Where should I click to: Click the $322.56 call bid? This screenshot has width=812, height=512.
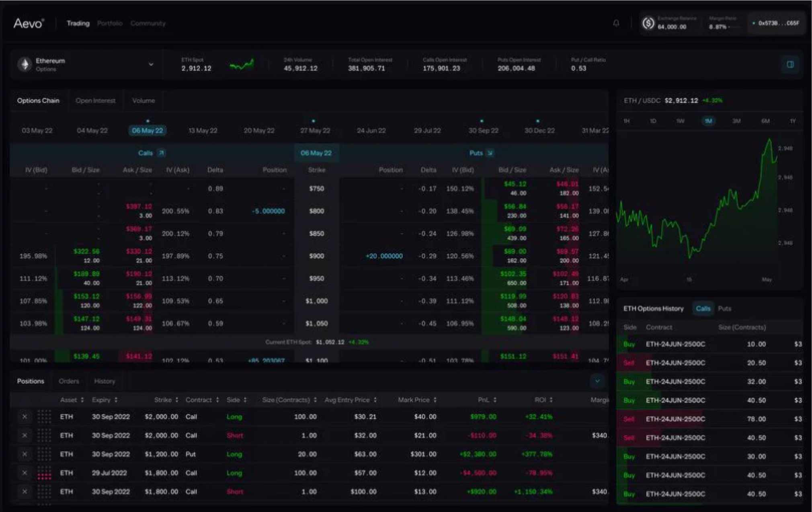click(86, 251)
